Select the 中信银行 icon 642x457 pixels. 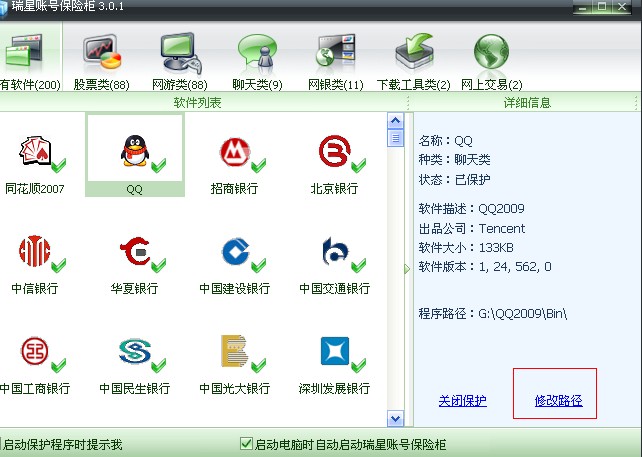(34, 251)
